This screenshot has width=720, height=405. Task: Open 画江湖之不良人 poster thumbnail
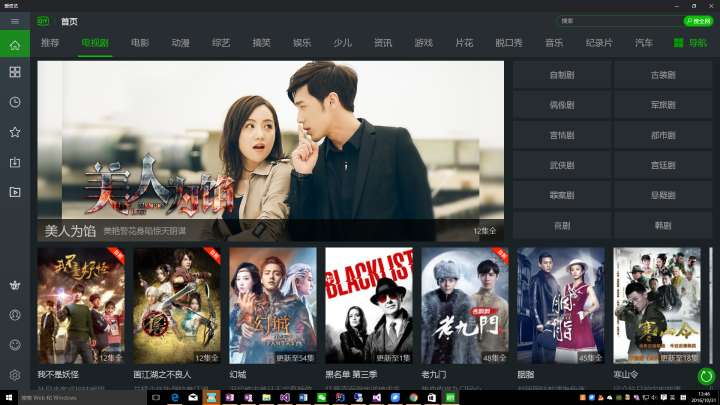tap(177, 306)
